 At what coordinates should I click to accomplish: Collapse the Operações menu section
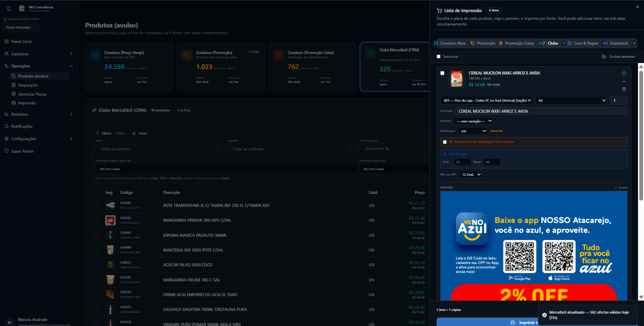click(39, 66)
